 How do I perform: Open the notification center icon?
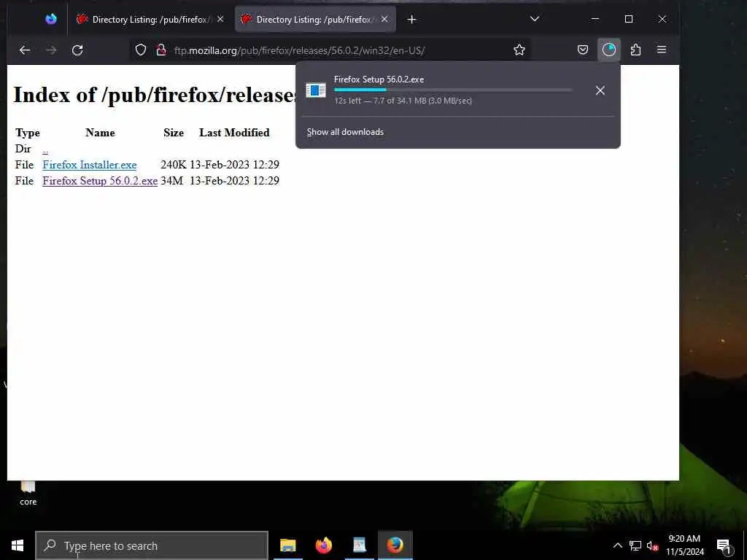pos(724,546)
